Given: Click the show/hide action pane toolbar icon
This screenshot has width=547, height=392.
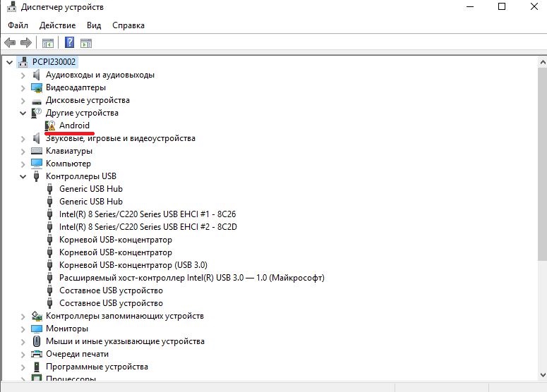Looking at the screenshot, I should (x=86, y=43).
